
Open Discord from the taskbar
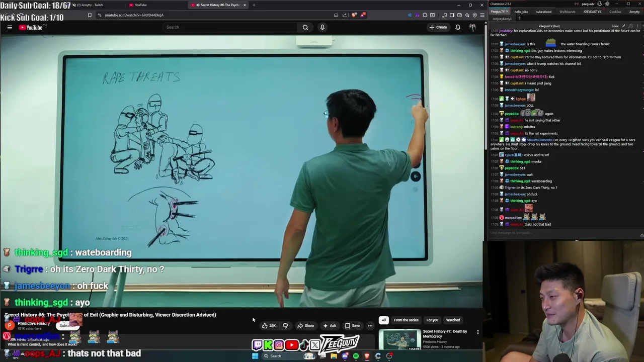click(345, 356)
